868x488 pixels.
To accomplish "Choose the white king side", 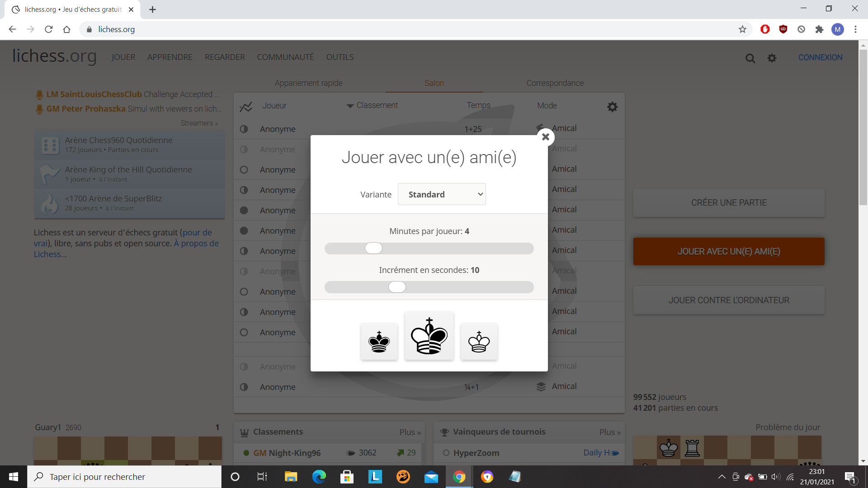I will click(479, 342).
